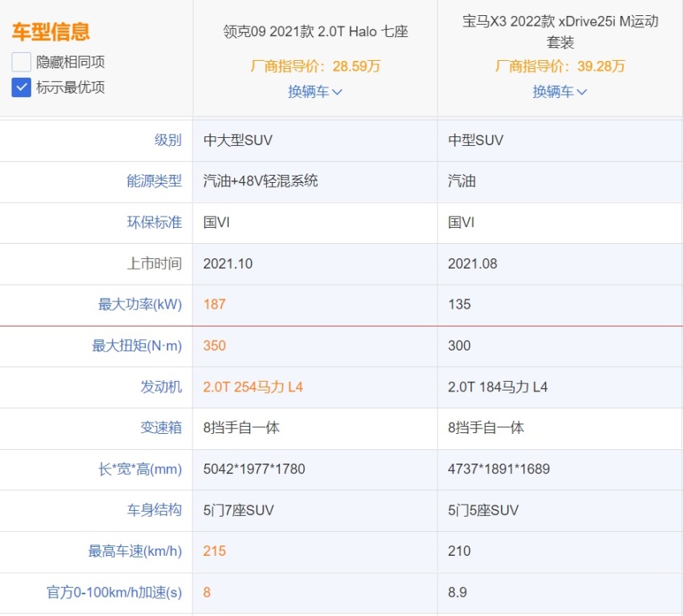
Task: Select the 210 top speed value
Action: click(x=459, y=551)
